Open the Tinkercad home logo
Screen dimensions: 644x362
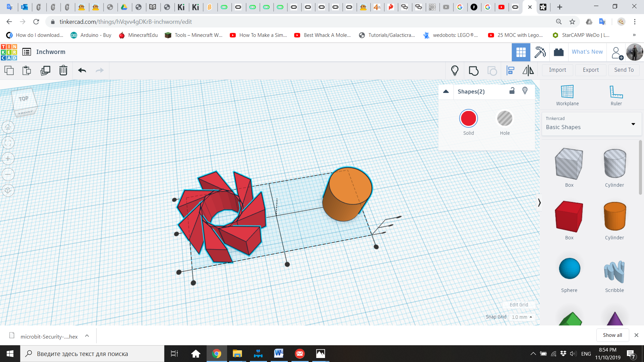click(x=9, y=52)
